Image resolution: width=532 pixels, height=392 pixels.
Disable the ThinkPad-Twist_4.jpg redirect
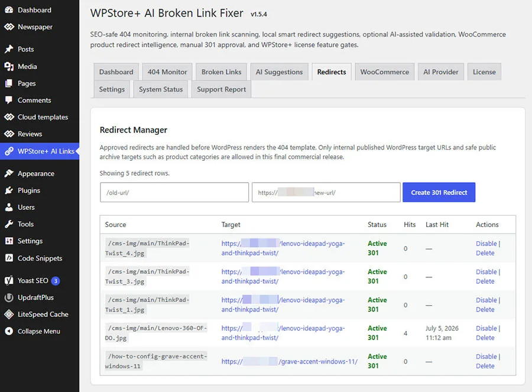tap(486, 244)
